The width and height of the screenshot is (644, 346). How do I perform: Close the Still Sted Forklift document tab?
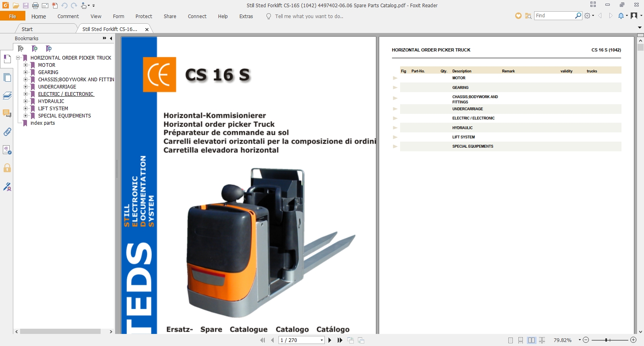(147, 29)
